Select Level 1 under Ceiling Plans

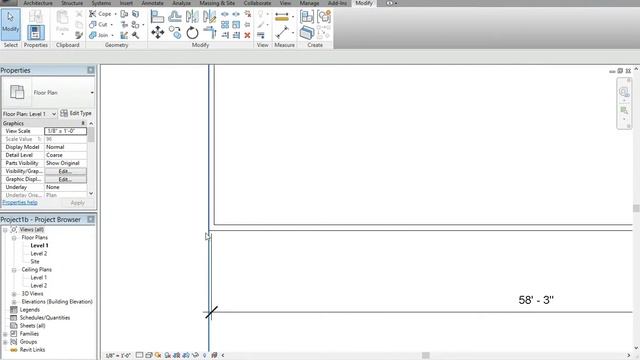tap(39, 278)
